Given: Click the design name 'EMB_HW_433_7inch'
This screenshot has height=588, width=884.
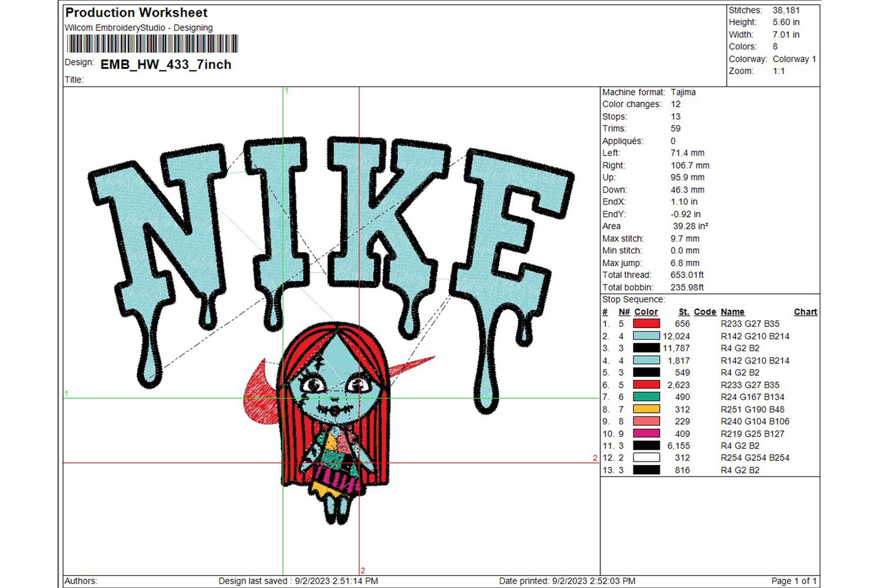Looking at the screenshot, I should (166, 65).
